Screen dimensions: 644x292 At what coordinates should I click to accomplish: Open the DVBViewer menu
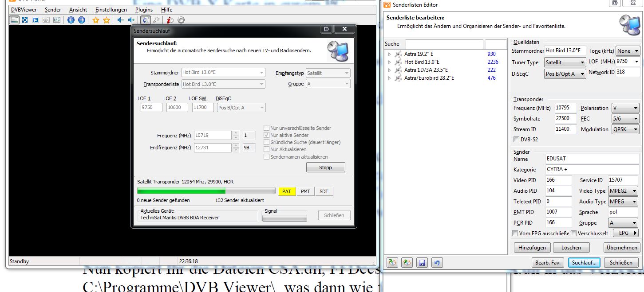tap(24, 10)
